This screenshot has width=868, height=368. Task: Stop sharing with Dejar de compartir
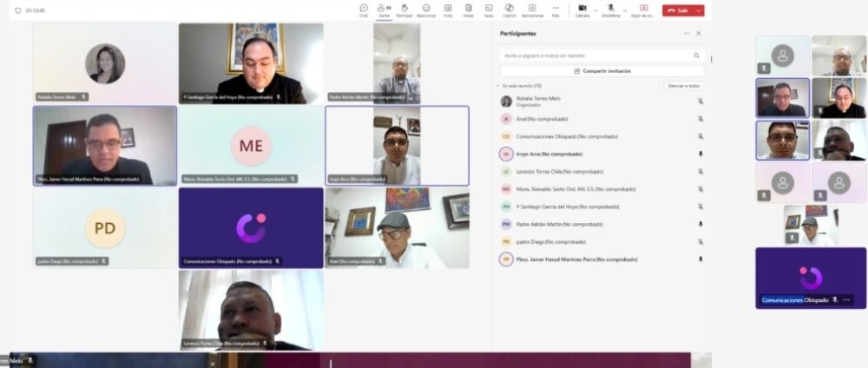tap(642, 10)
